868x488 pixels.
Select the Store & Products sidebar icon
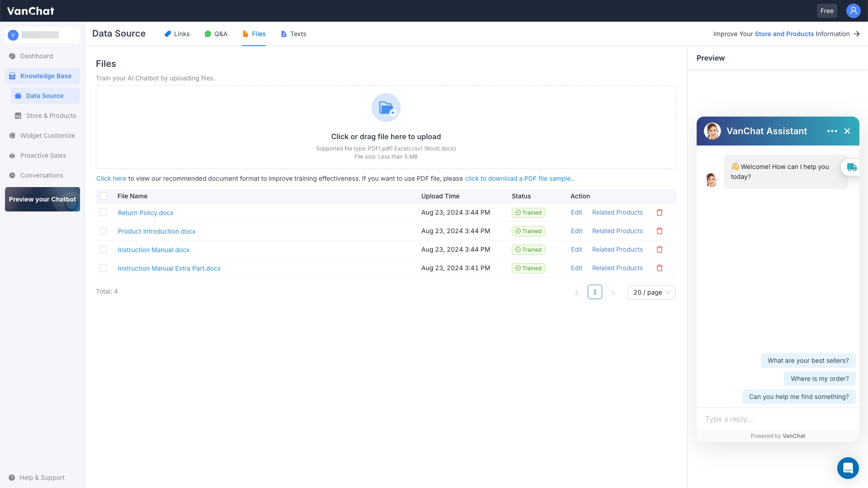pyautogui.click(x=18, y=116)
